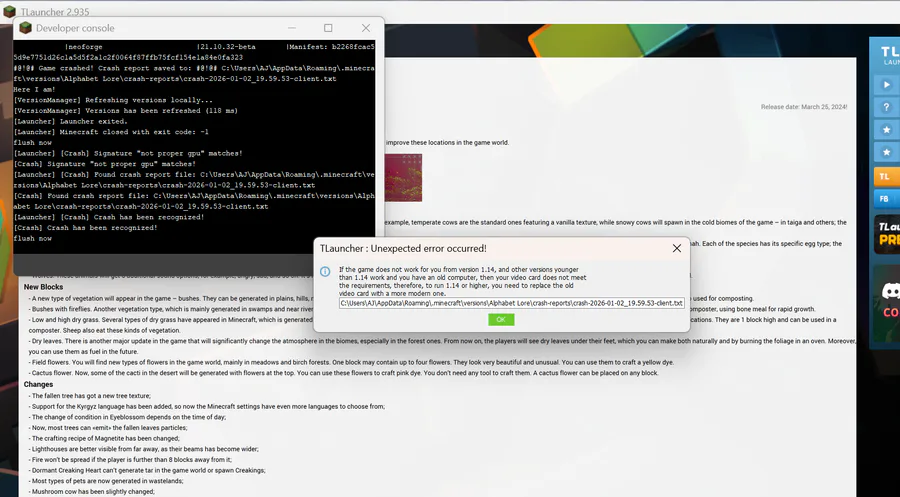
Task: Click OK in the error dialog
Action: pyautogui.click(x=501, y=320)
